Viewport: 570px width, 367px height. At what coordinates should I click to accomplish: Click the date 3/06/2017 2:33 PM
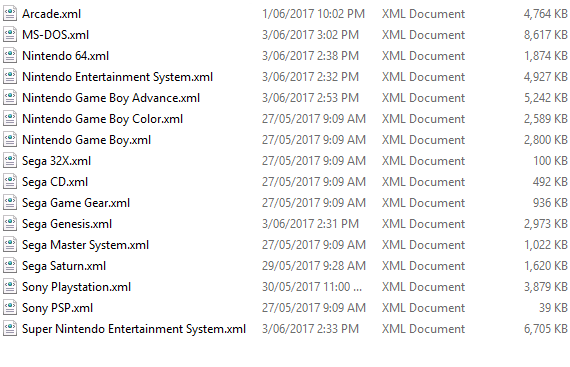pos(310,329)
